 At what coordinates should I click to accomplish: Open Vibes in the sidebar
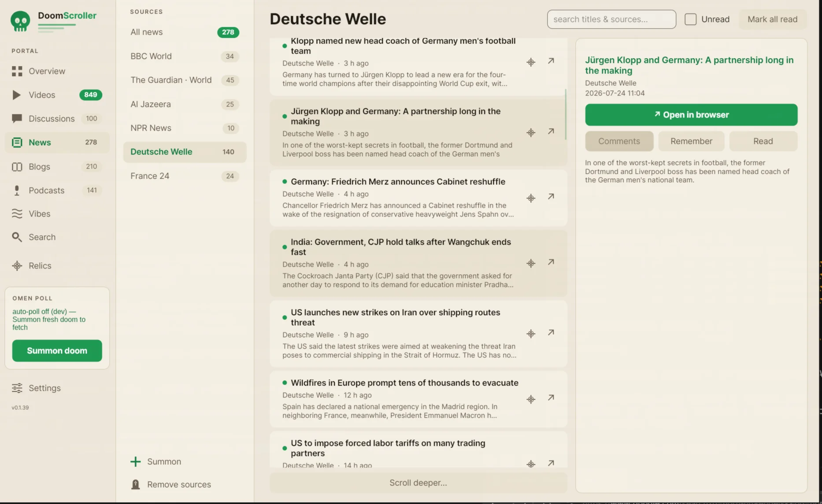pos(57,214)
